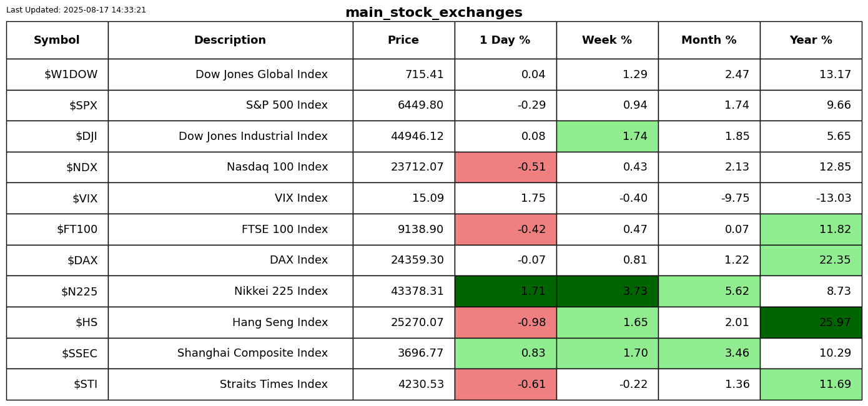The width and height of the screenshot is (868, 406).
Task: Click FTSE 100's green 11.82 year cell
Action: click(x=811, y=229)
